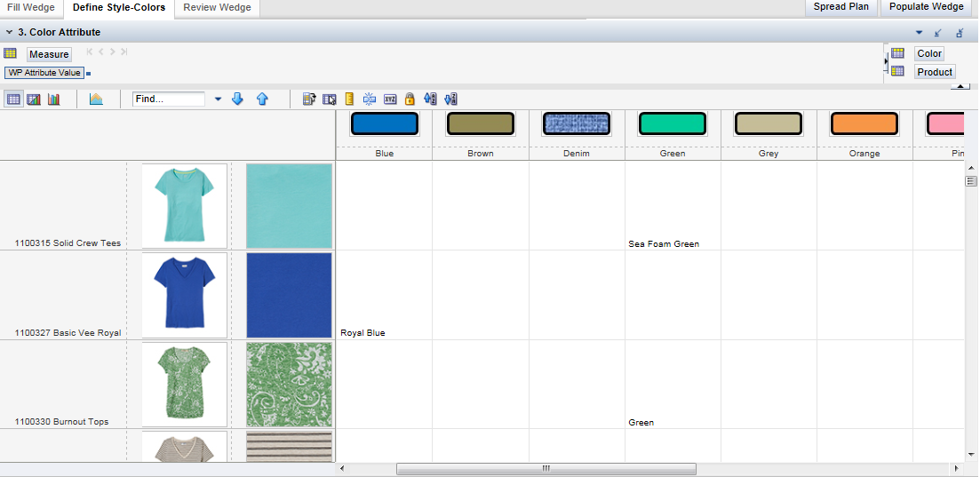Select row 1100330 Burnout Tops
The image size is (980, 477).
tap(61, 422)
